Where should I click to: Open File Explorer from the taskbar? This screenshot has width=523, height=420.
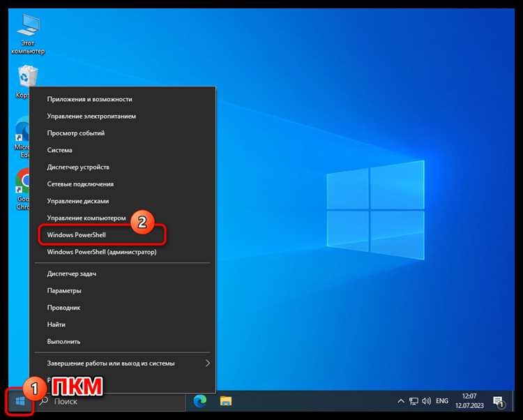(226, 400)
